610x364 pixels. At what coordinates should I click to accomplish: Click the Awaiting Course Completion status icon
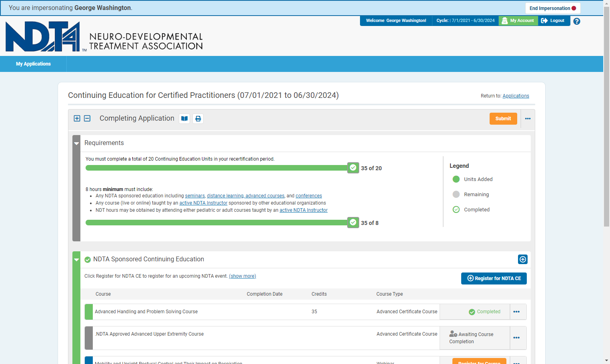(x=453, y=334)
